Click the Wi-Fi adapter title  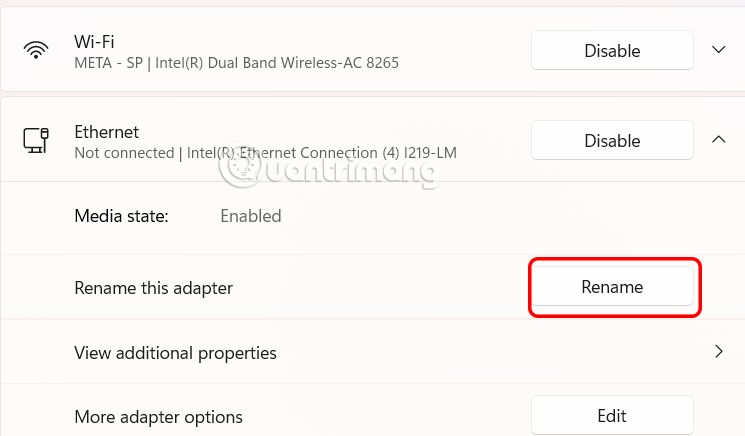point(94,41)
